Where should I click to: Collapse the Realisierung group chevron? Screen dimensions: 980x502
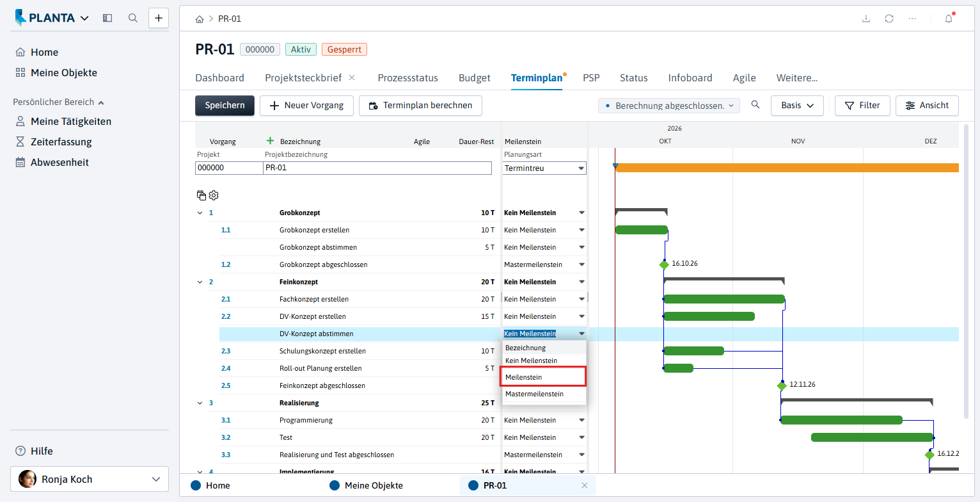coord(200,403)
